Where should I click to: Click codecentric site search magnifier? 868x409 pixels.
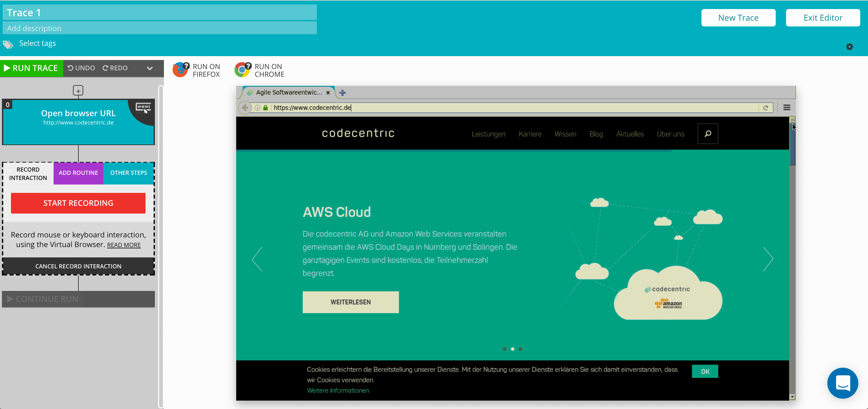[708, 134]
